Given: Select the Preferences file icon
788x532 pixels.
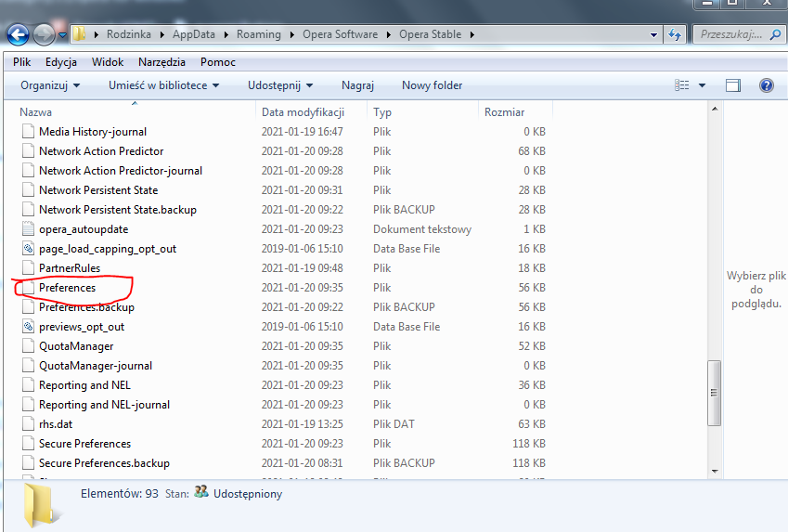Looking at the screenshot, I should pyautogui.click(x=28, y=288).
